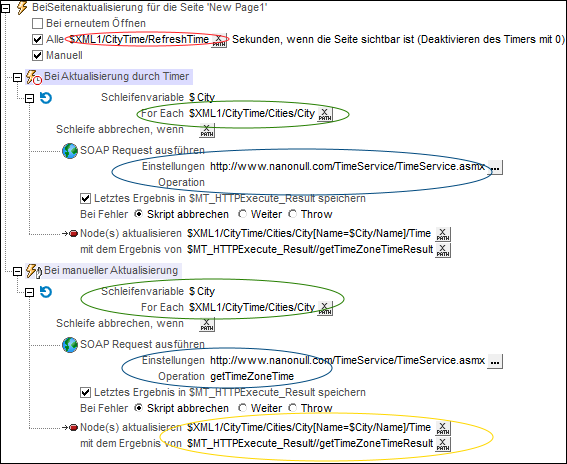This screenshot has height=464, width=567.
Task: Uncheck the 'Alle ... Sekunden' timer checkbox
Action: [37, 39]
